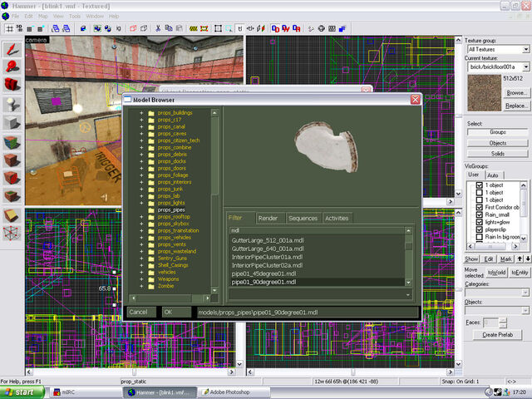Switch to the Activities tab
The width and height of the screenshot is (532, 399).
click(x=337, y=218)
